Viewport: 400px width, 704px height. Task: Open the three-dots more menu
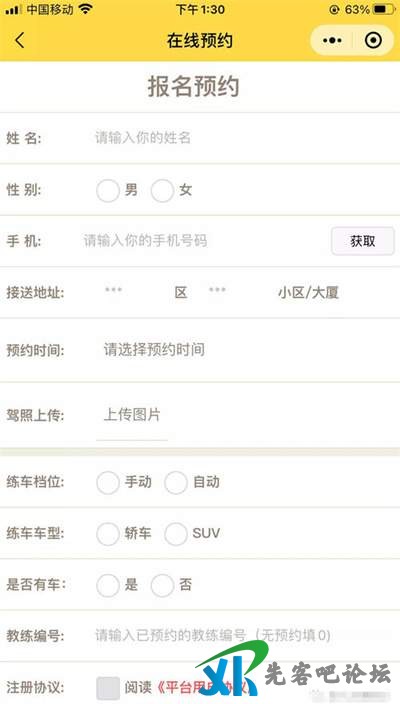pyautogui.click(x=332, y=40)
